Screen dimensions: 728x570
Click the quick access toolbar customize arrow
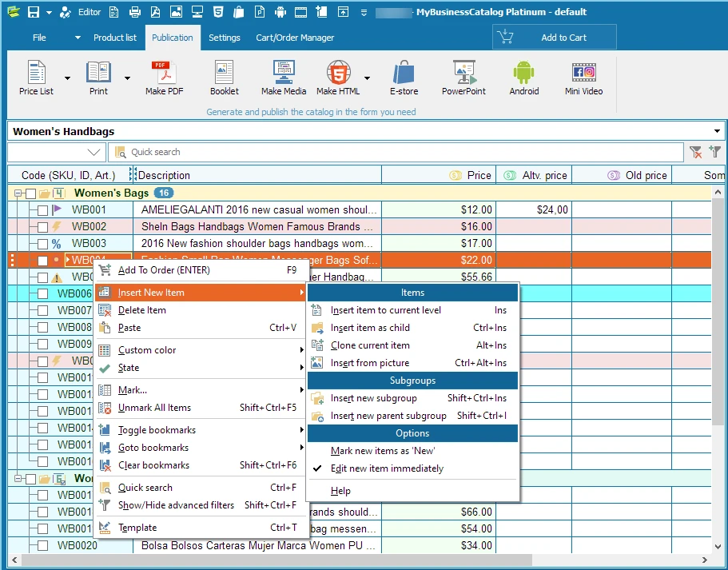pyautogui.click(x=364, y=13)
